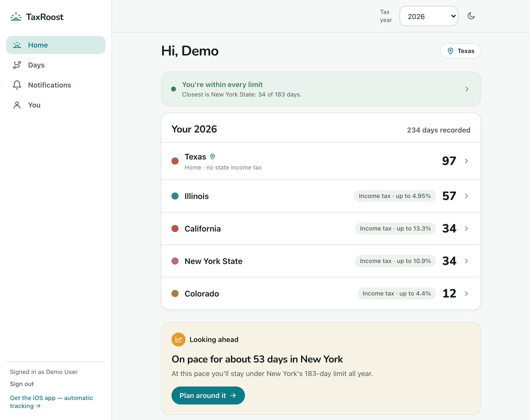Click the location pin in Texas chip
Screen dimensions: 530x420
pos(450,51)
